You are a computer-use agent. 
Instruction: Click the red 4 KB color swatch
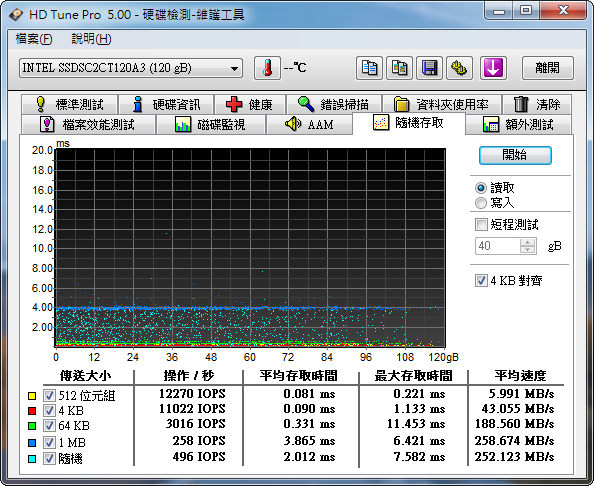pyautogui.click(x=32, y=411)
